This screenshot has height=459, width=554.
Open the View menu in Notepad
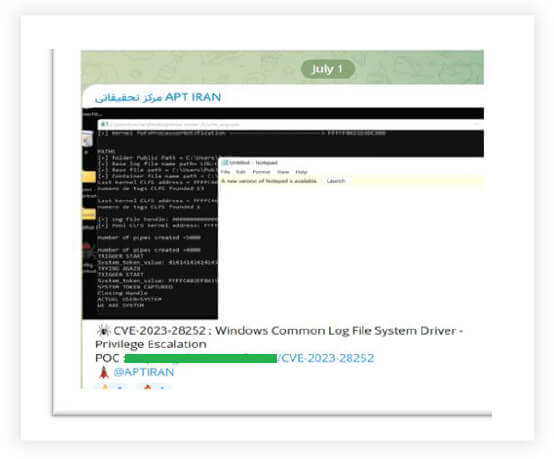[283, 172]
